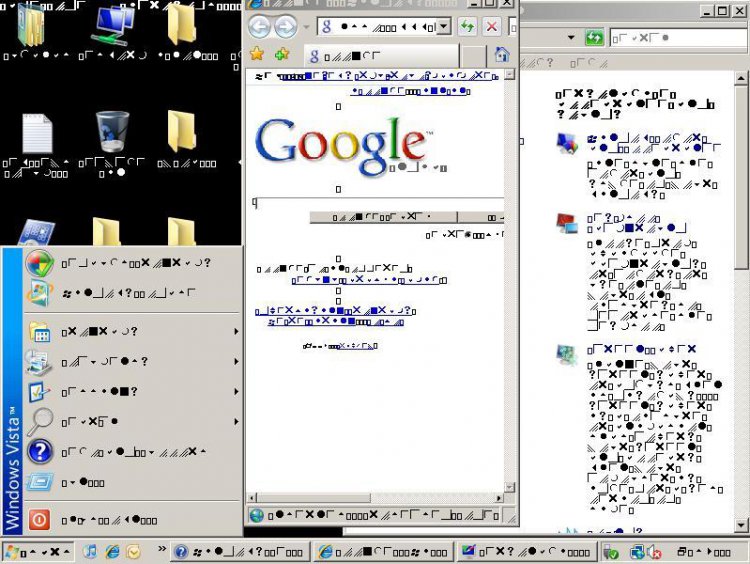This screenshot has width=750, height=564.
Task: Click the red X Stop button in Internet Explorer
Action: pos(491,27)
